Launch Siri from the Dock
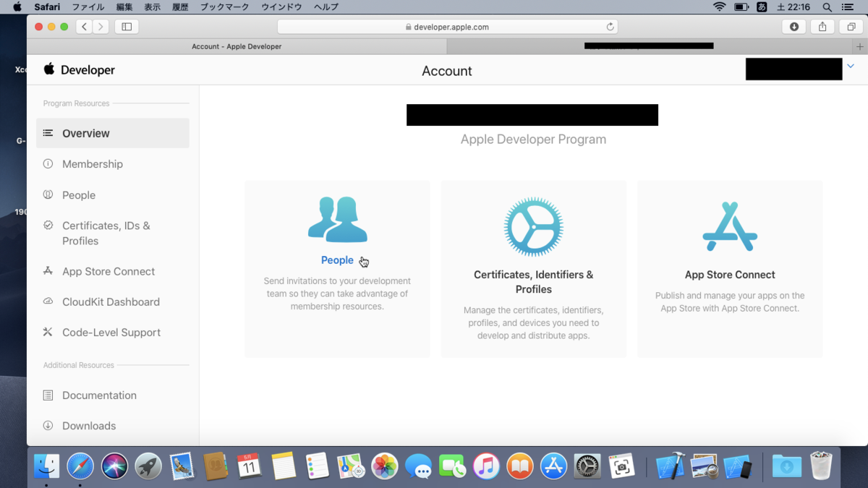868x488 pixels. click(x=114, y=466)
